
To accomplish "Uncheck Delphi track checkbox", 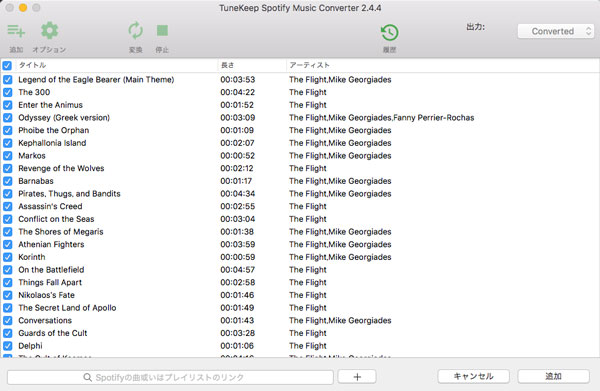I will (8, 345).
